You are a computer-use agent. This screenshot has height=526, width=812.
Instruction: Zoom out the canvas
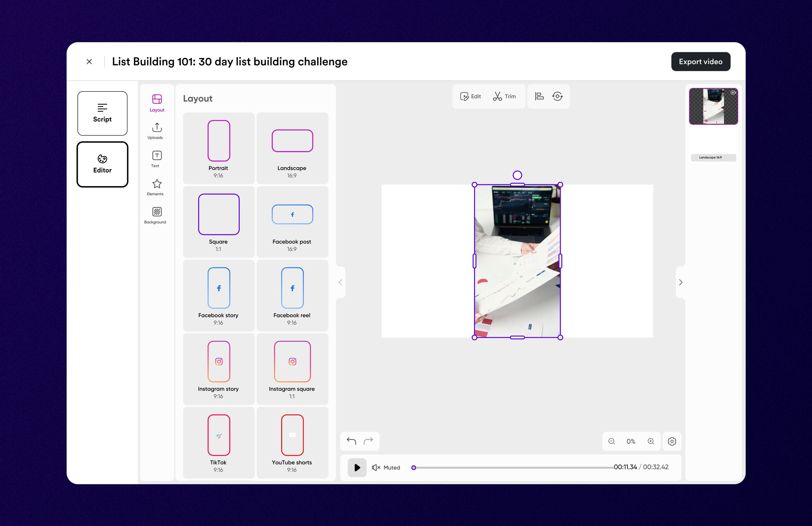[611, 441]
